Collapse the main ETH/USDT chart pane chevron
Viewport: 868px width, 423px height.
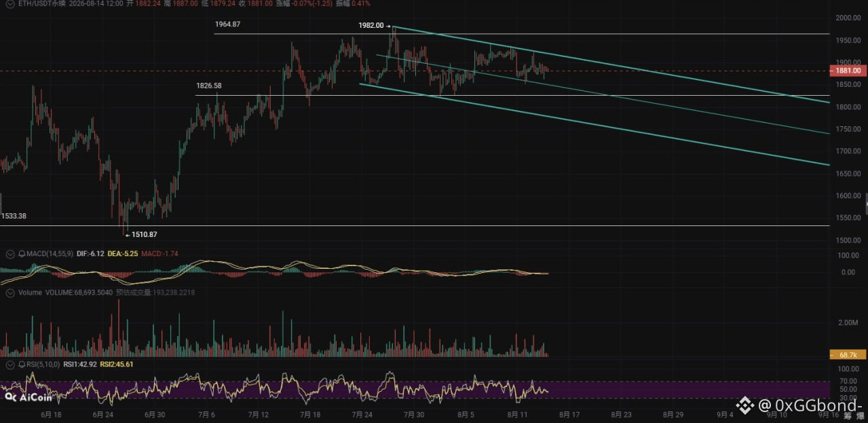(10, 3)
